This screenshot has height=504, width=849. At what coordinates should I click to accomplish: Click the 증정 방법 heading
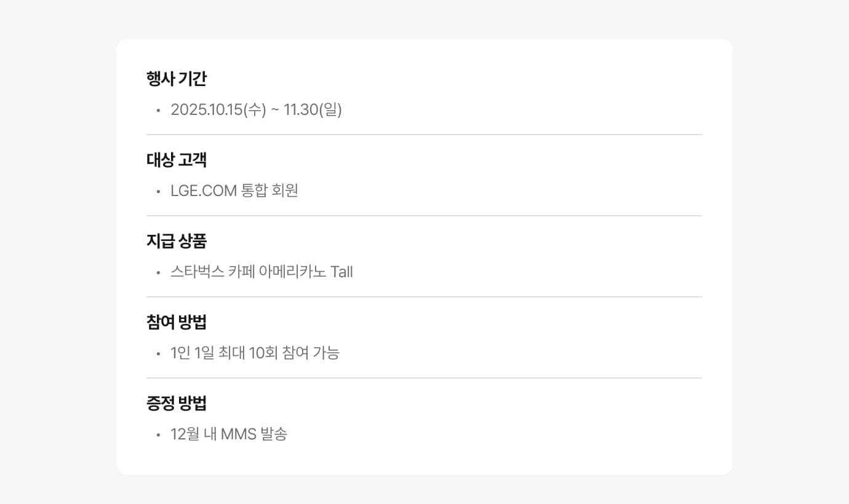(x=177, y=403)
